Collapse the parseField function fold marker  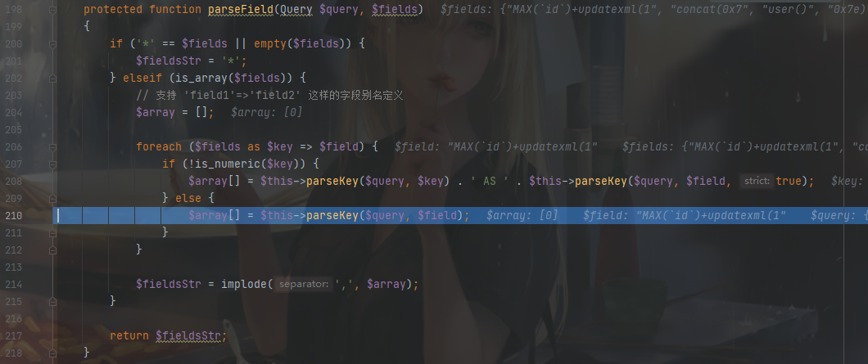click(52, 10)
